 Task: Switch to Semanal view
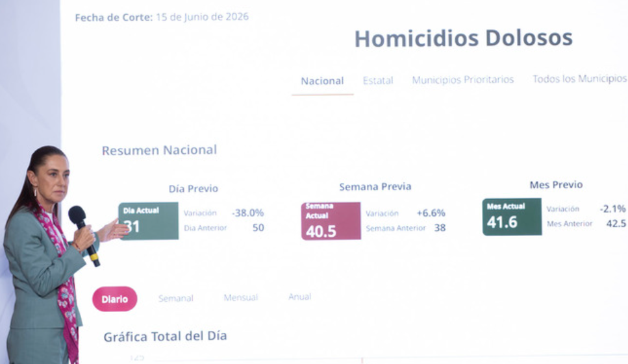coord(175,298)
